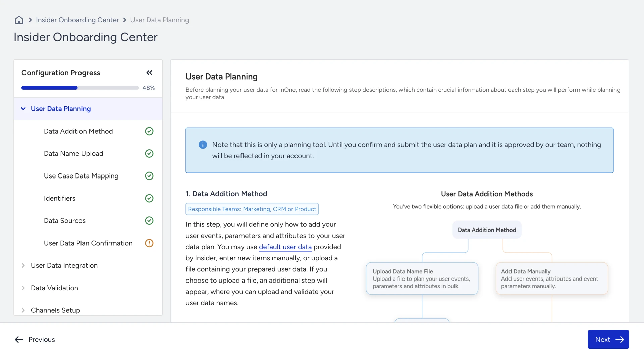
Task: Click the blue info icon in the note banner
Action: 203,145
